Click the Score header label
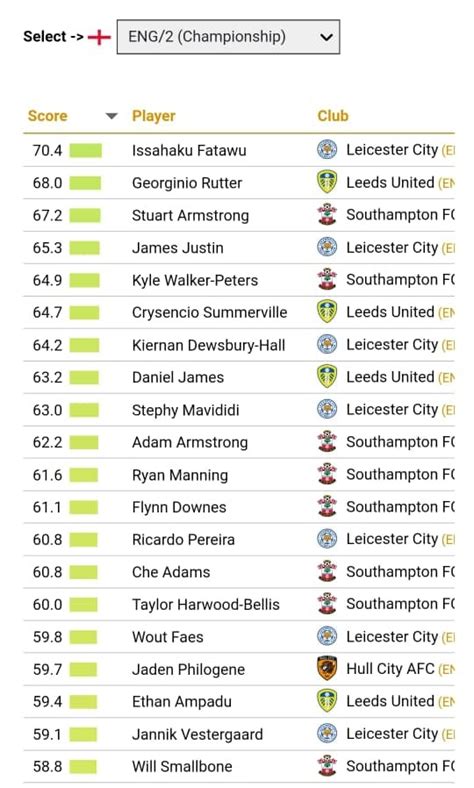474x788 pixels. (x=47, y=116)
